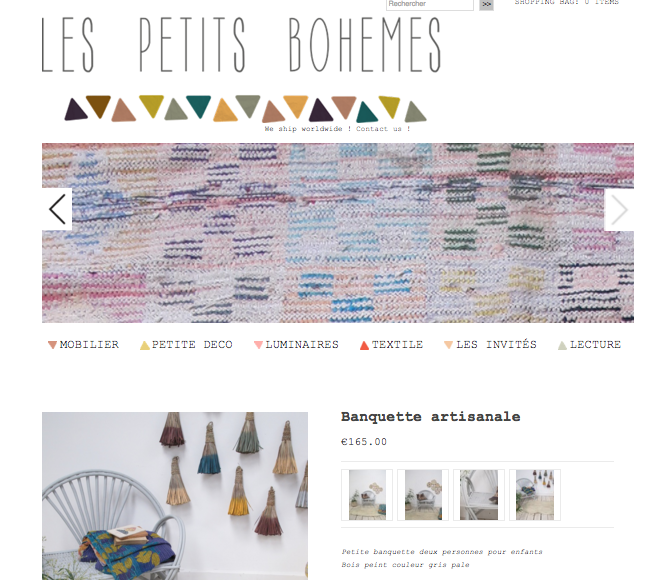Select the third product thumbnail with white chair
Screen dimensions: 656x580
click(x=479, y=495)
